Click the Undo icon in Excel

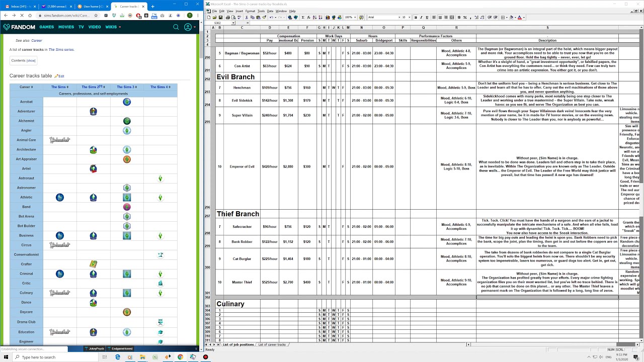(x=271, y=17)
